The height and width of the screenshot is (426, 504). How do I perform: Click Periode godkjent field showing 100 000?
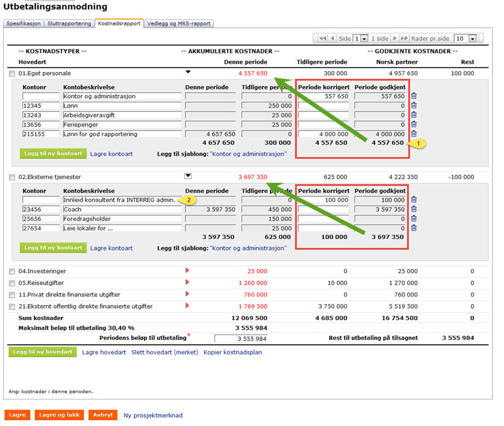[x=380, y=200]
